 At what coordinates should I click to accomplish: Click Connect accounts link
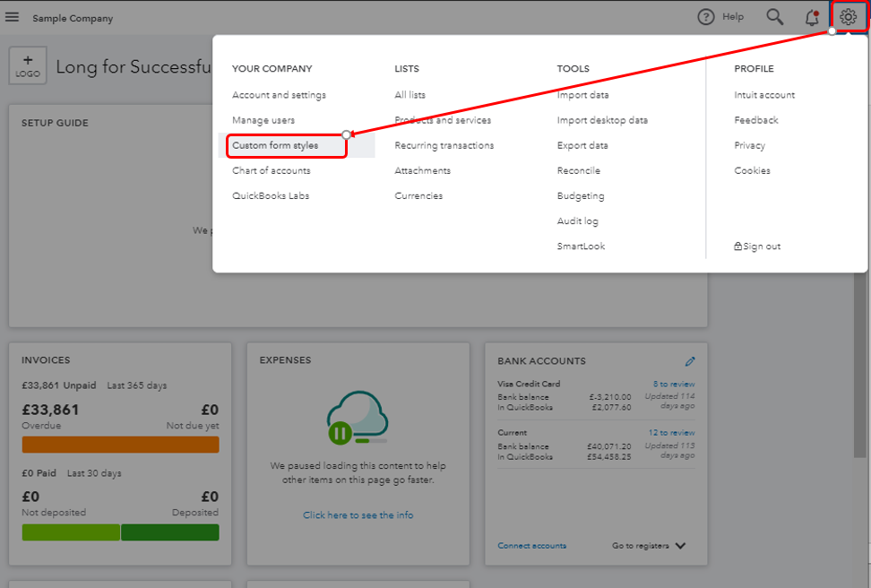point(531,546)
